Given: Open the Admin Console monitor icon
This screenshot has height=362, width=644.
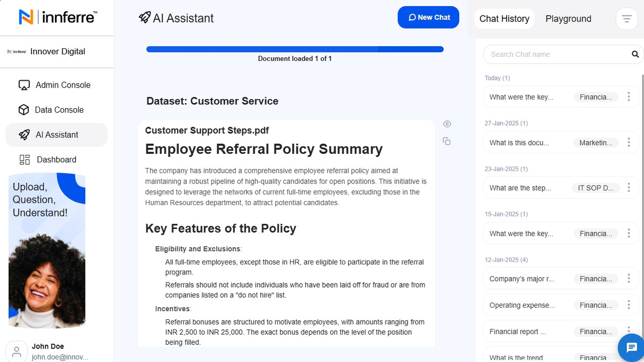Looking at the screenshot, I should tap(24, 85).
